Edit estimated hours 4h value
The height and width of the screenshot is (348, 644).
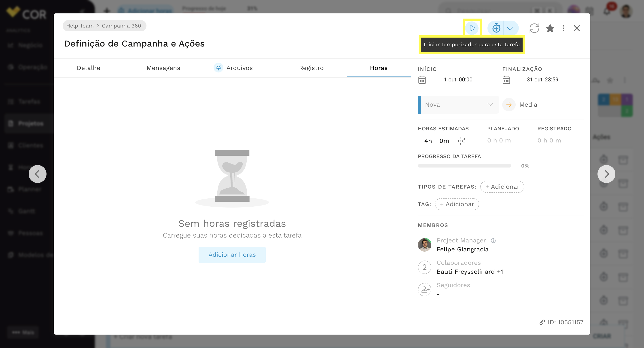click(x=428, y=141)
